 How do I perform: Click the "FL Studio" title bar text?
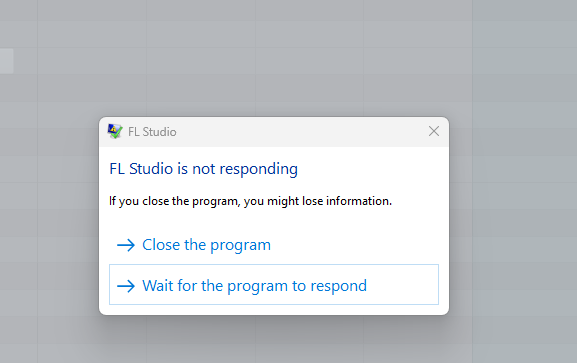[x=152, y=132]
